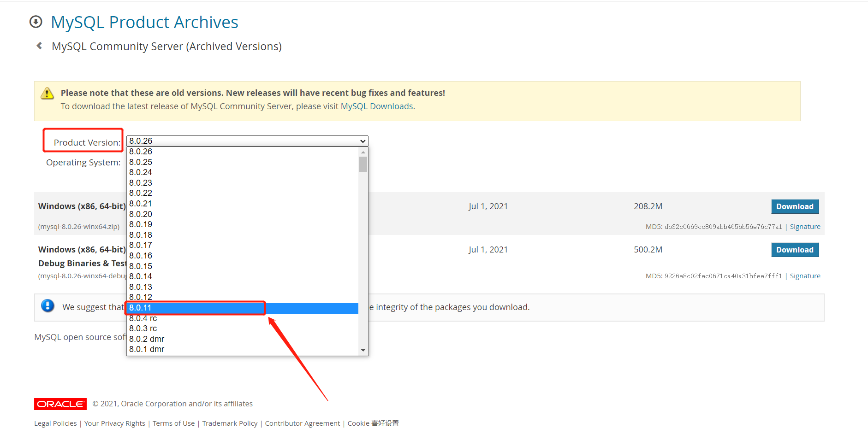This screenshot has height=434, width=868.
Task: Open Trademark Policy footer link
Action: pyautogui.click(x=230, y=423)
